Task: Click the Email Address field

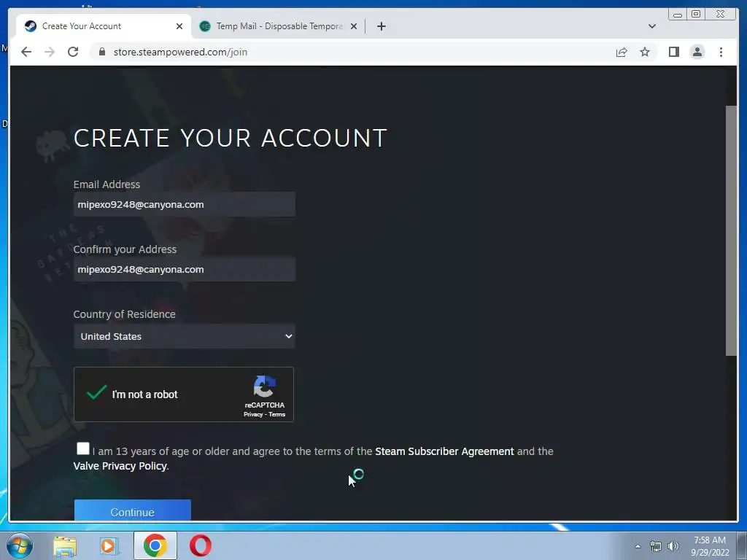Action: click(x=185, y=204)
